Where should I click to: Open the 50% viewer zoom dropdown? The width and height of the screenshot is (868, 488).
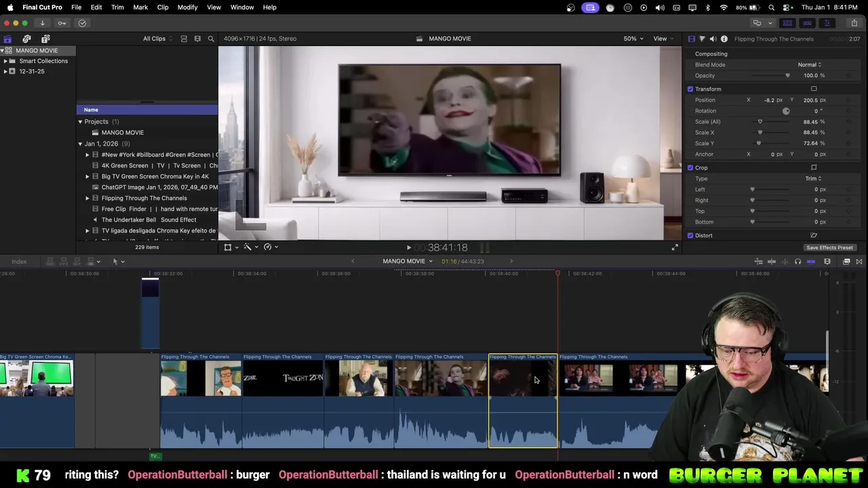coord(633,39)
